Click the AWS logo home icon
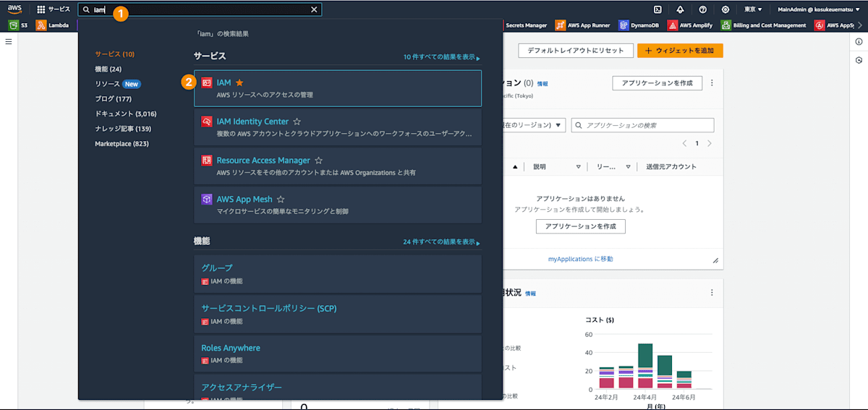The image size is (868, 410). (15, 9)
